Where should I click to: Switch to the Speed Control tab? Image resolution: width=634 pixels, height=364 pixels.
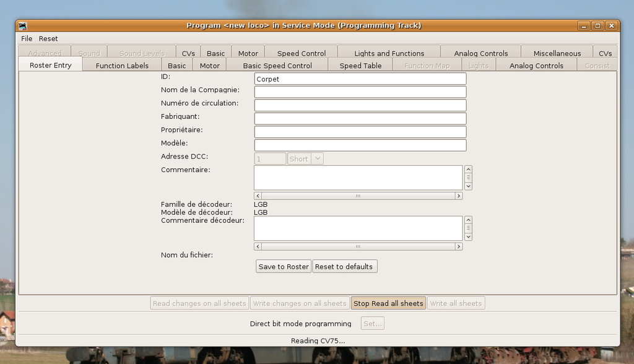click(302, 53)
